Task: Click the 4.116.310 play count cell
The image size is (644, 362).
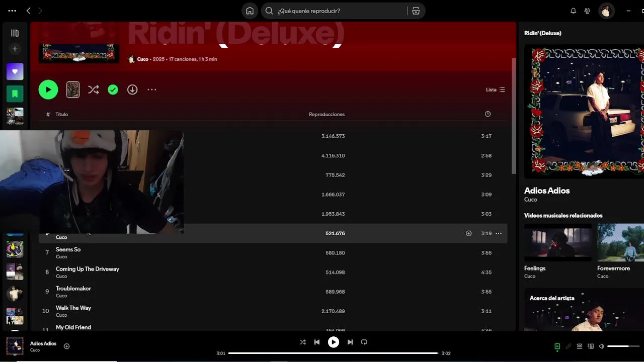Action: [333, 156]
